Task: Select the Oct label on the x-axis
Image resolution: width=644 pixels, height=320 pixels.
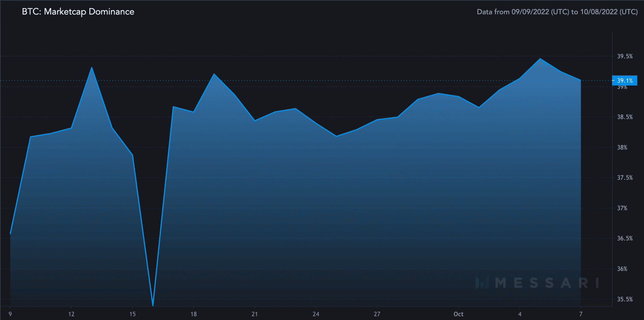Action: tap(459, 314)
